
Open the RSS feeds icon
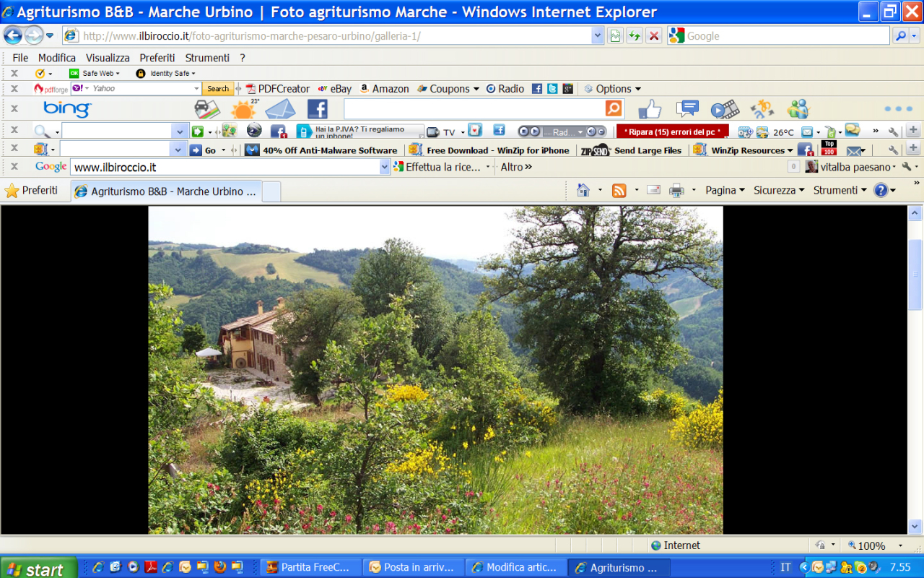(619, 191)
